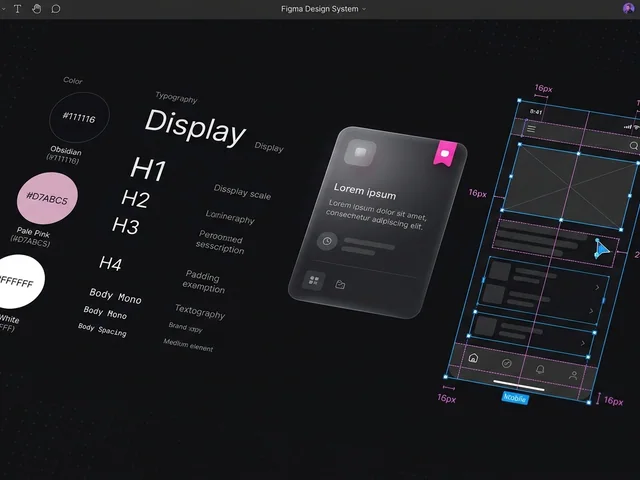This screenshot has height=480, width=640.
Task: Select the Display scale label
Action: pos(242,192)
